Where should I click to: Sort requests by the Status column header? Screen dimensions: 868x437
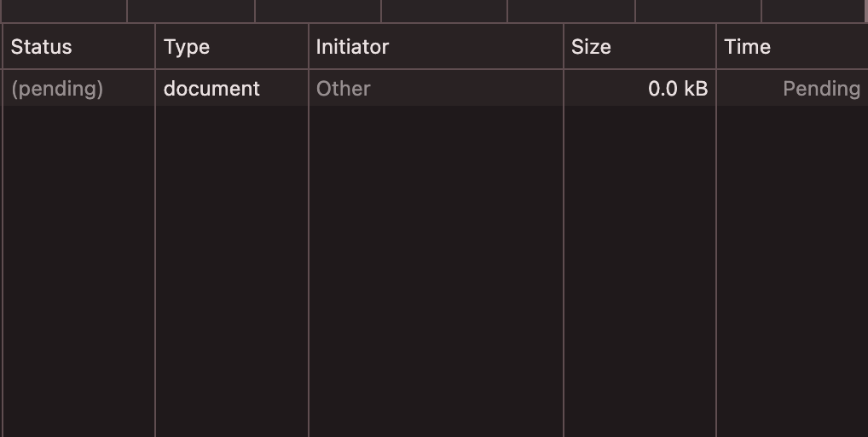point(78,47)
